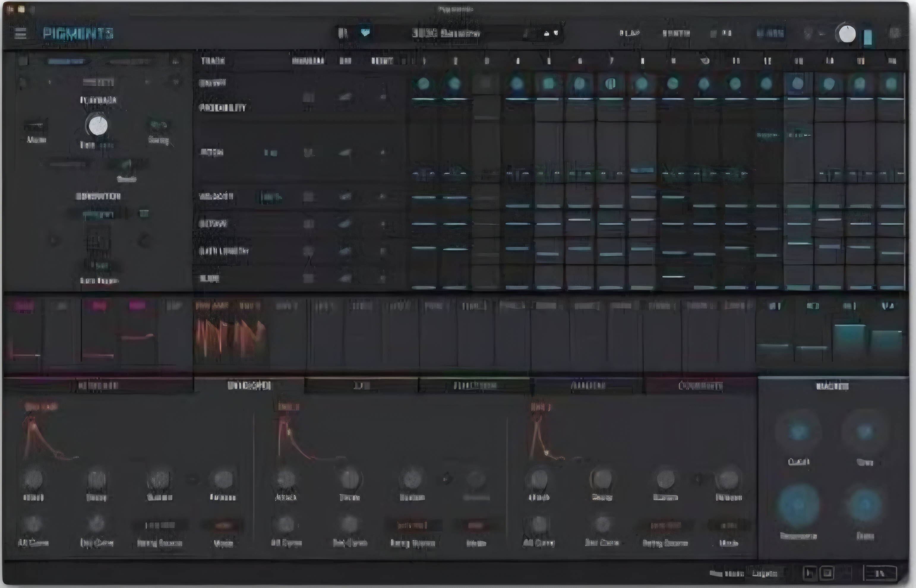Toggle sequencer step 5 on/off circle
916x588 pixels.
click(548, 84)
